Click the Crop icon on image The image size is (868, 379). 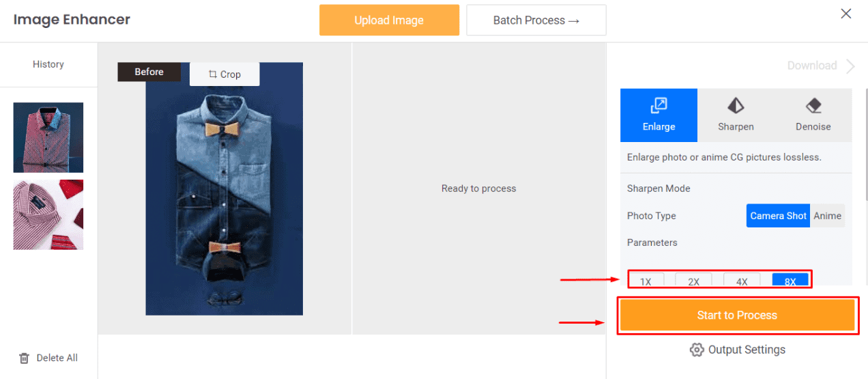213,74
